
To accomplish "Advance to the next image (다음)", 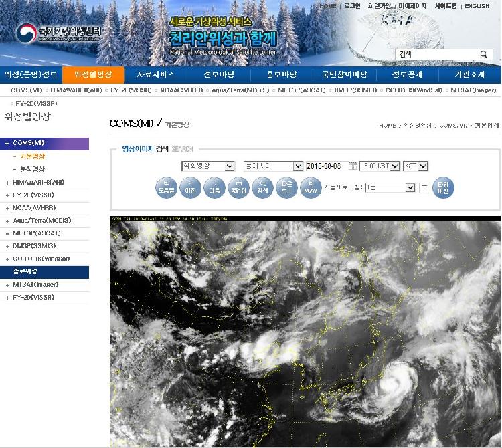I will [x=215, y=187].
